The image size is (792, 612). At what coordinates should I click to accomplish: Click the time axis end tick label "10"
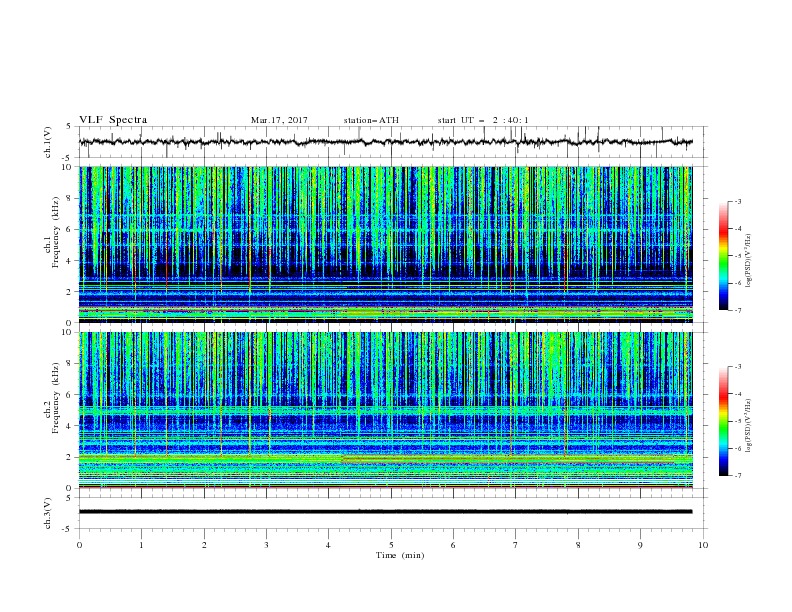[703, 545]
